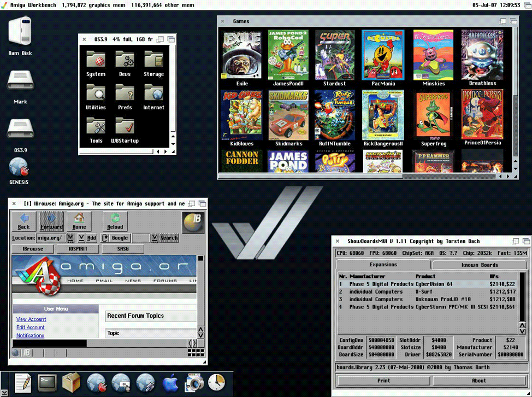532x397 pixels.
Task: Select the RuffNTumble game cover
Action: click(334, 115)
